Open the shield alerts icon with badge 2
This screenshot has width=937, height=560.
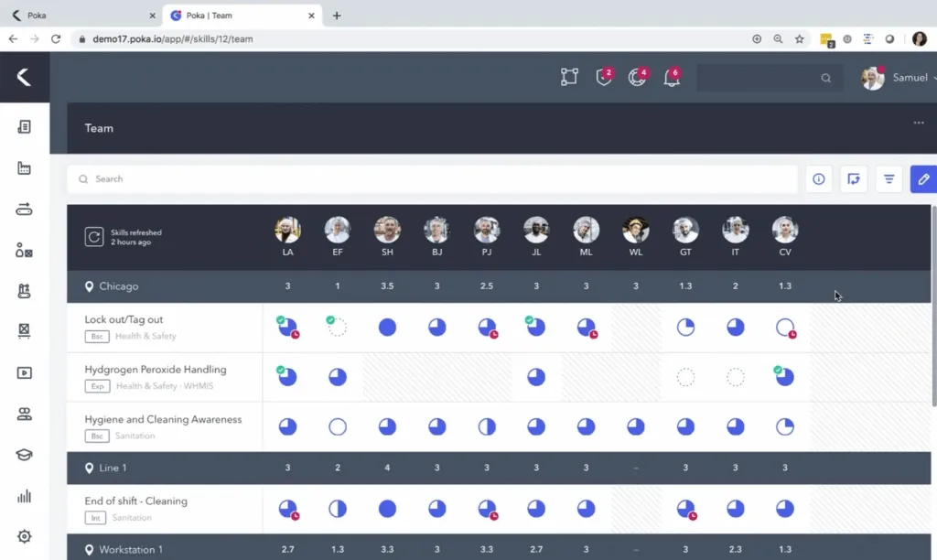604,77
